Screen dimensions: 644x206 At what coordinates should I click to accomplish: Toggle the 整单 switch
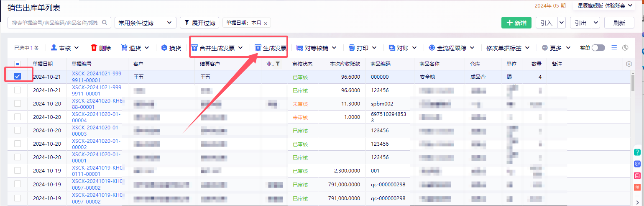598,48
